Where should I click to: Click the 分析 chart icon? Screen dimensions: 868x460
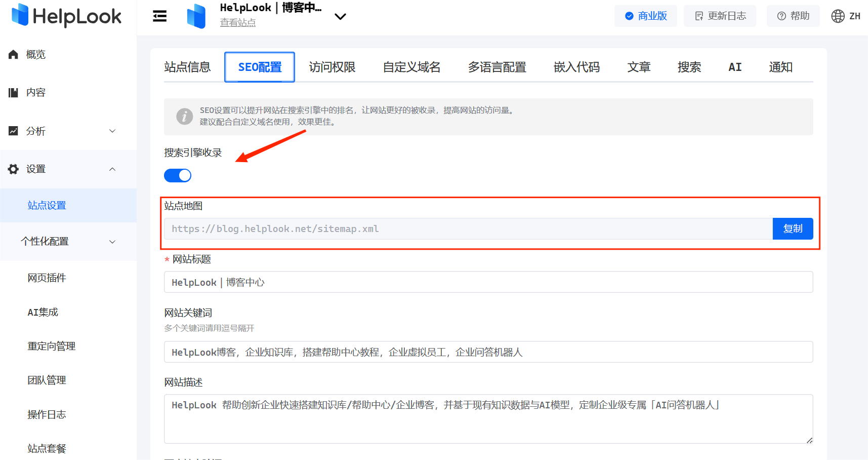[x=14, y=131]
